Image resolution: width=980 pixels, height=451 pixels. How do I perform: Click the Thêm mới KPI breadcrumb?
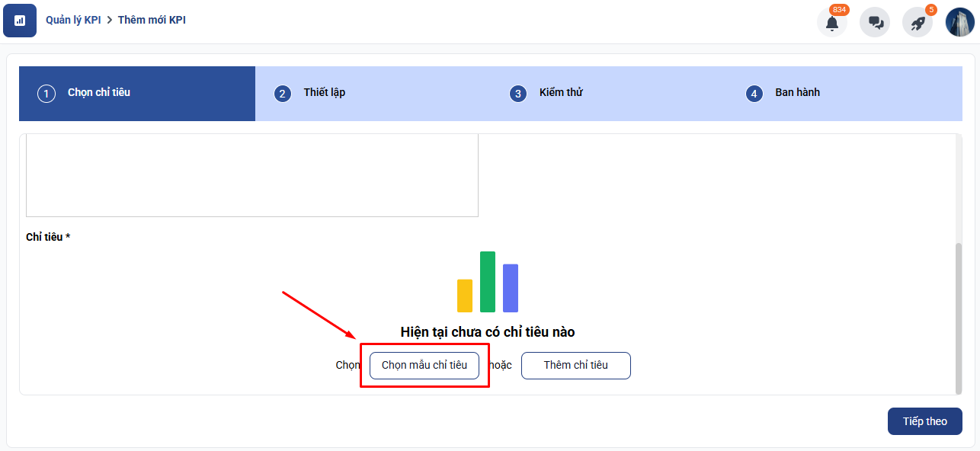pos(152,20)
